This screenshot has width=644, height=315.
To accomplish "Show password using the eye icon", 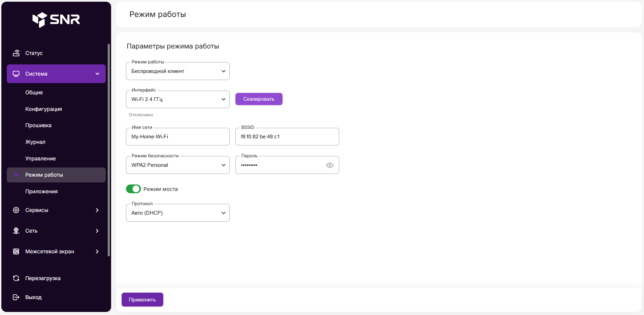I will point(330,165).
